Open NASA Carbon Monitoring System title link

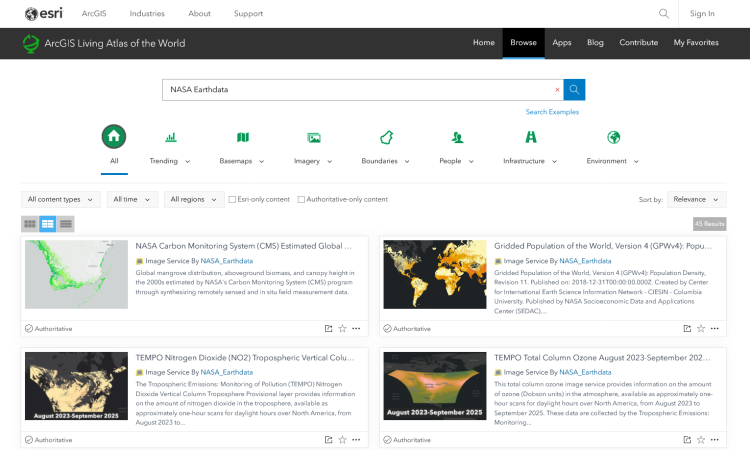point(243,246)
